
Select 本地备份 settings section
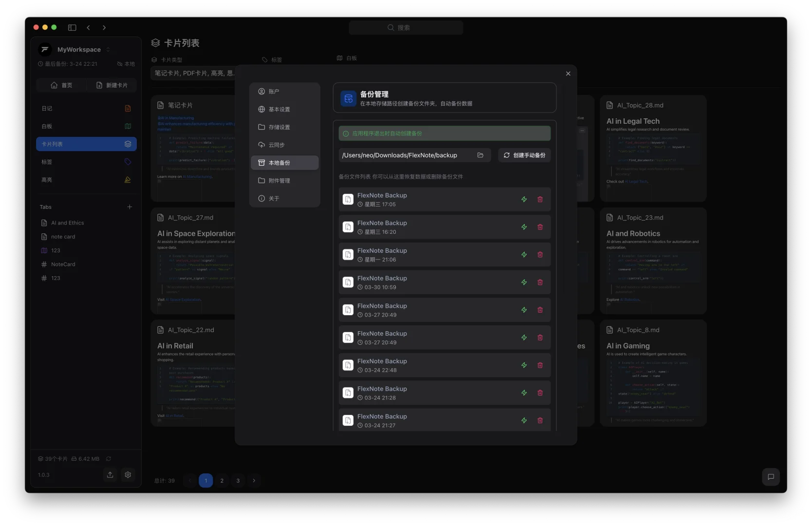(x=285, y=163)
